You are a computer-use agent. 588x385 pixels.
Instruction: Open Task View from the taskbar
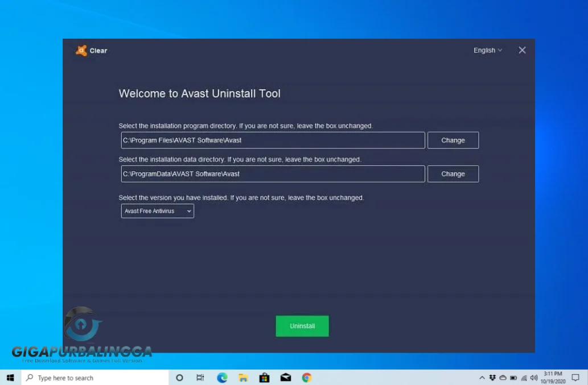tap(200, 378)
